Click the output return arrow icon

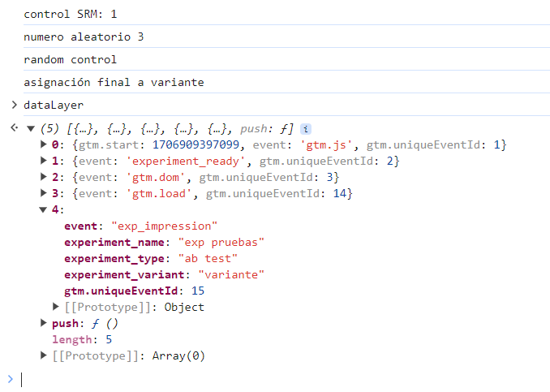click(14, 127)
